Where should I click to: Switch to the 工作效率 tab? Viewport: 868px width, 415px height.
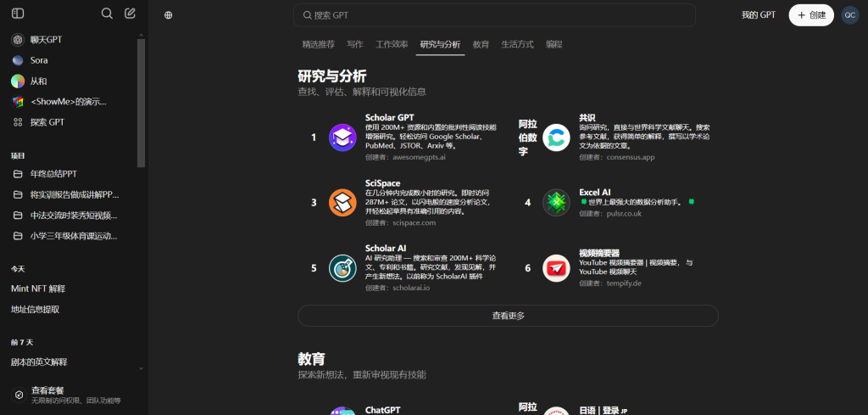(x=392, y=44)
